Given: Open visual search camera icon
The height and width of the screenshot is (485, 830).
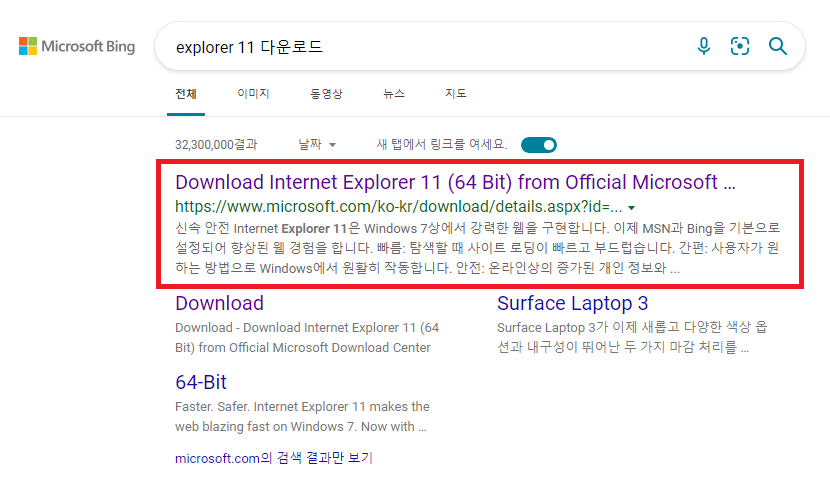Looking at the screenshot, I should coord(739,46).
